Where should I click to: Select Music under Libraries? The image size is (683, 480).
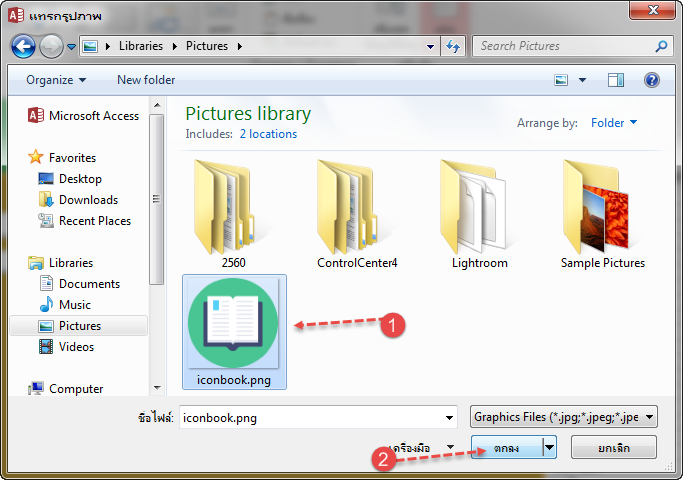click(75, 305)
